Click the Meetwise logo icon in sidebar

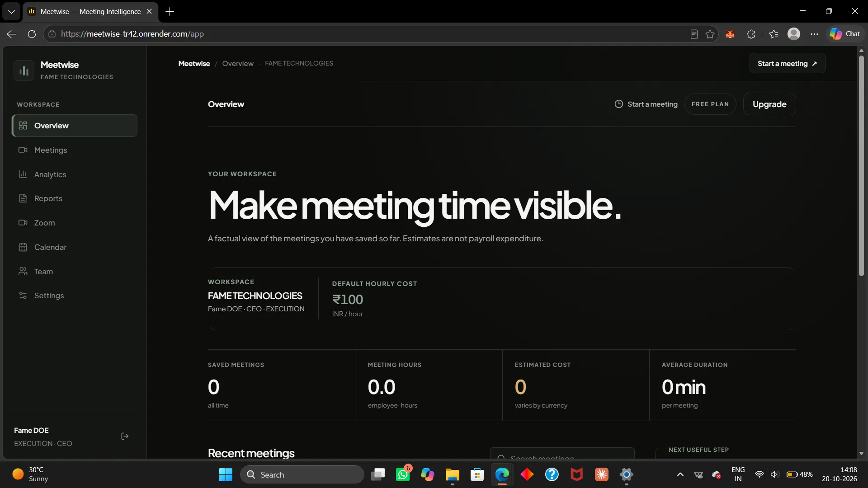(24, 70)
